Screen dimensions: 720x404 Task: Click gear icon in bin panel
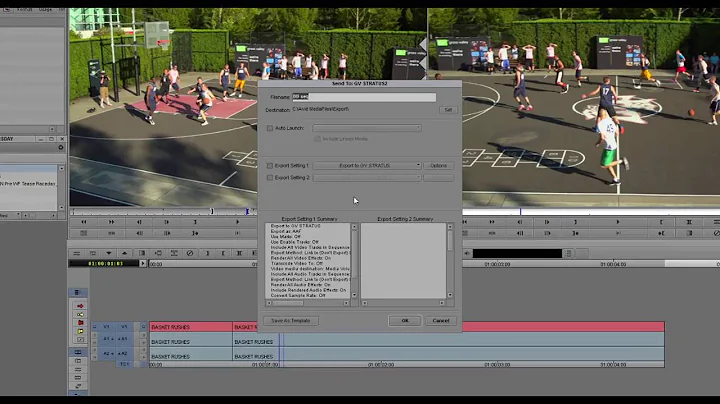pos(61,147)
